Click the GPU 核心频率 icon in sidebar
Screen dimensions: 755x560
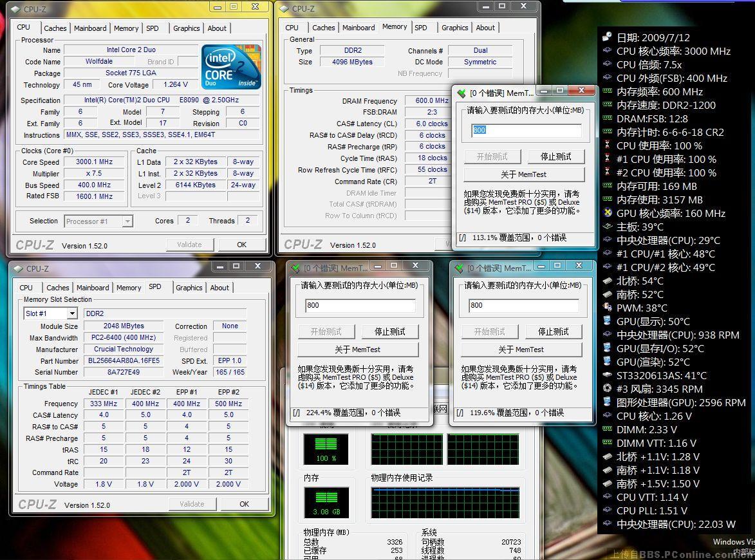[x=607, y=213]
